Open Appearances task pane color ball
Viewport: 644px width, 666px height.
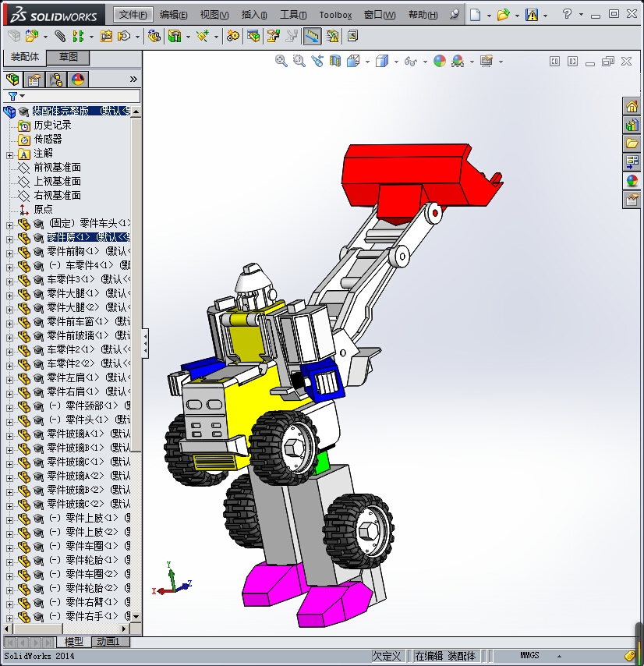pos(632,180)
